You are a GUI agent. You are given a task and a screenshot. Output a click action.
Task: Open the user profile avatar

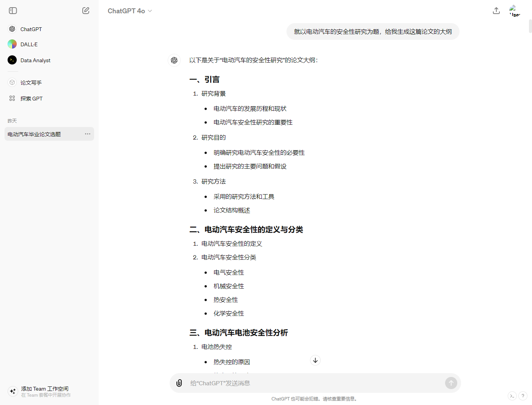click(514, 11)
